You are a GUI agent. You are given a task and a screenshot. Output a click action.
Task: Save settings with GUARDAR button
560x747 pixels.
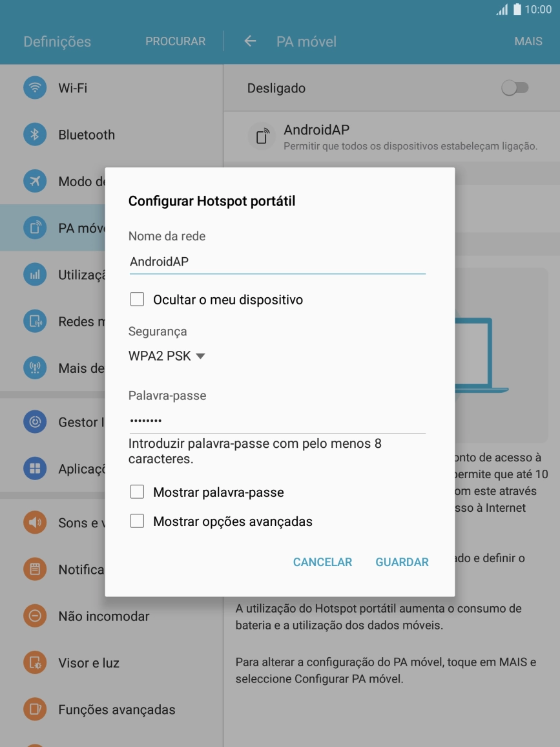coord(402,562)
